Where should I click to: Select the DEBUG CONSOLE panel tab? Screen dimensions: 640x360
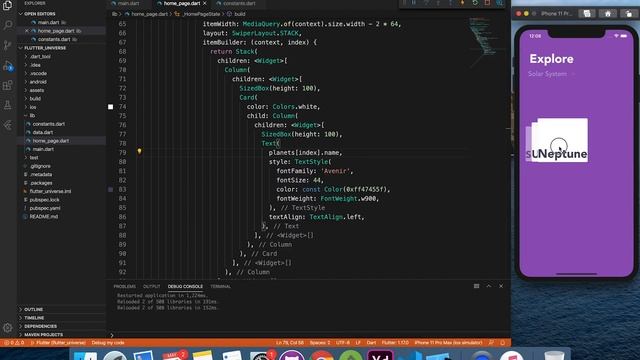point(185,287)
